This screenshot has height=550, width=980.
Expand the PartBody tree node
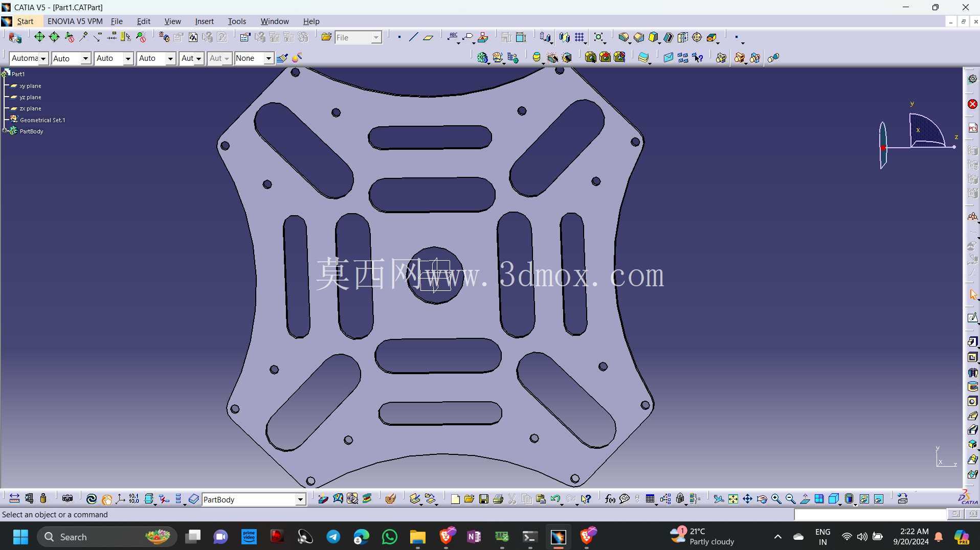point(5,131)
